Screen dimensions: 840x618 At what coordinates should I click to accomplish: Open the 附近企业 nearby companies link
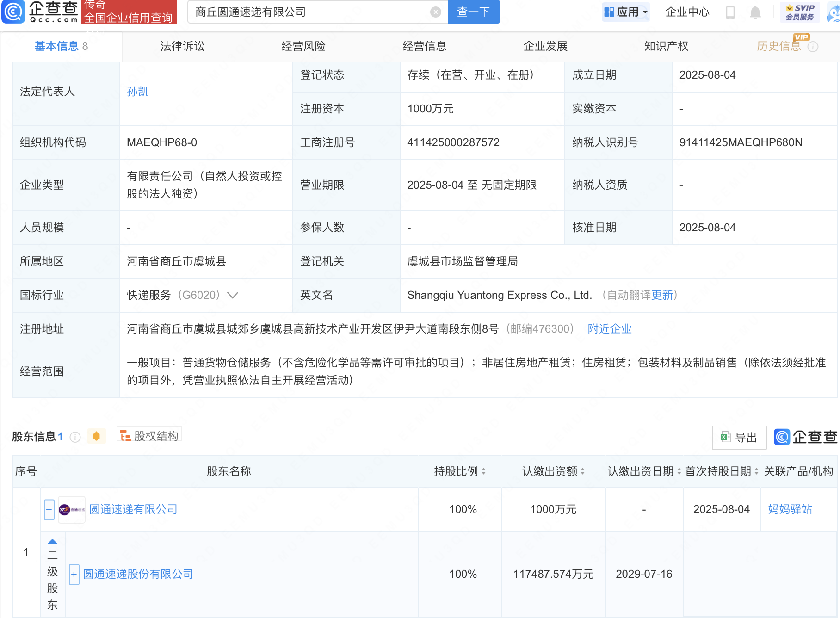(609, 329)
